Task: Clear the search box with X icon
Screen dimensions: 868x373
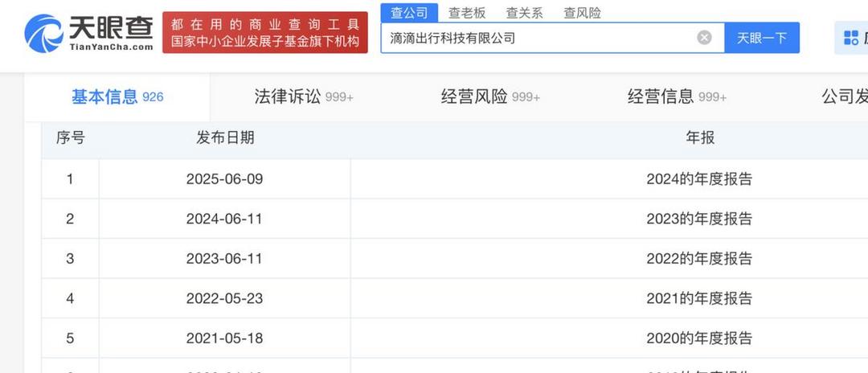Action: pos(704,38)
